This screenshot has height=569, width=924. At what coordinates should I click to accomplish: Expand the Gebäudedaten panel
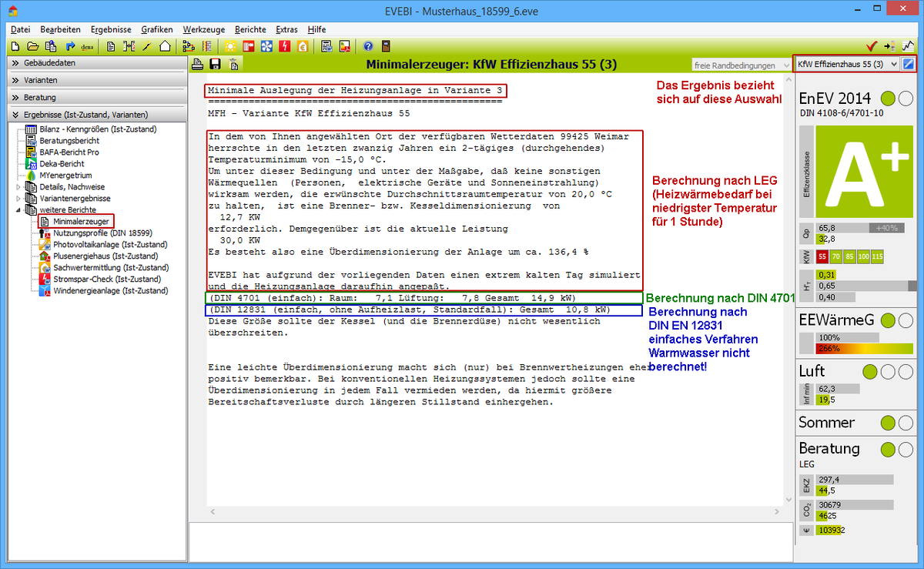click(97, 62)
